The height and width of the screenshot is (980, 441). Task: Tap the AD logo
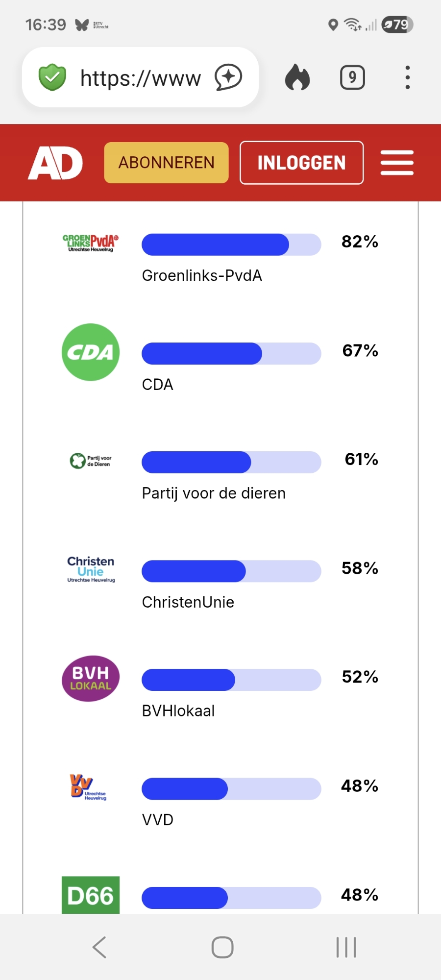pos(55,163)
